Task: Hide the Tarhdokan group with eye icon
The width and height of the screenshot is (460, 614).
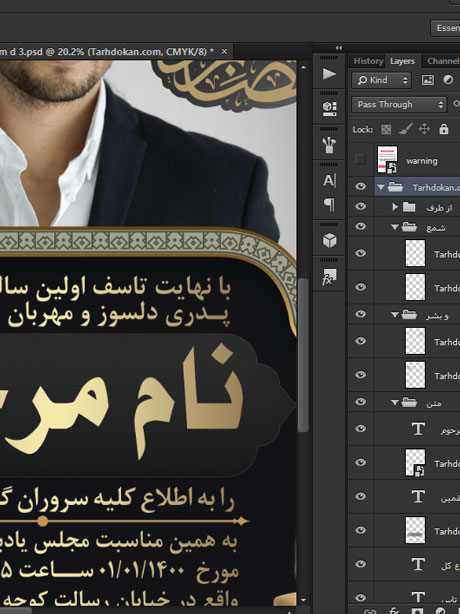Action: click(360, 187)
